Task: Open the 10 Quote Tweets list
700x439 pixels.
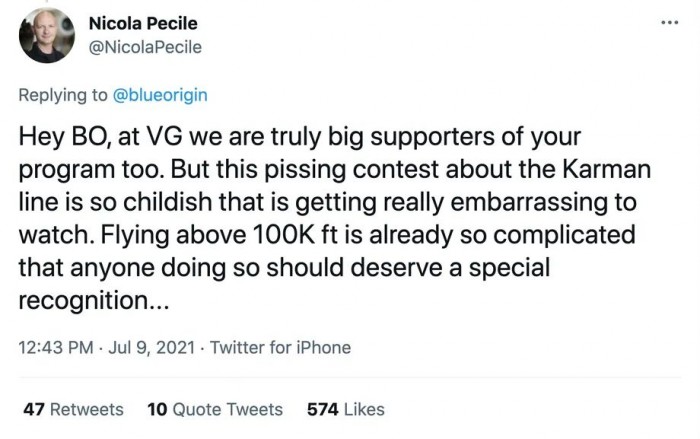Action: pos(215,409)
